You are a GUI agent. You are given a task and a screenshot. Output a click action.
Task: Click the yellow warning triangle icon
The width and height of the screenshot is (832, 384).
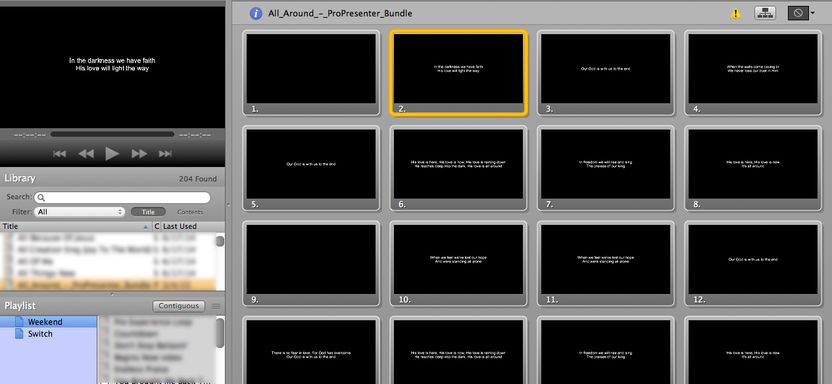pos(735,14)
